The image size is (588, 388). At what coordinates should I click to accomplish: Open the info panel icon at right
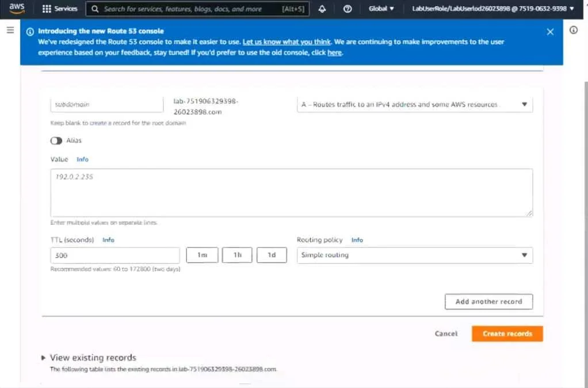[x=574, y=30]
